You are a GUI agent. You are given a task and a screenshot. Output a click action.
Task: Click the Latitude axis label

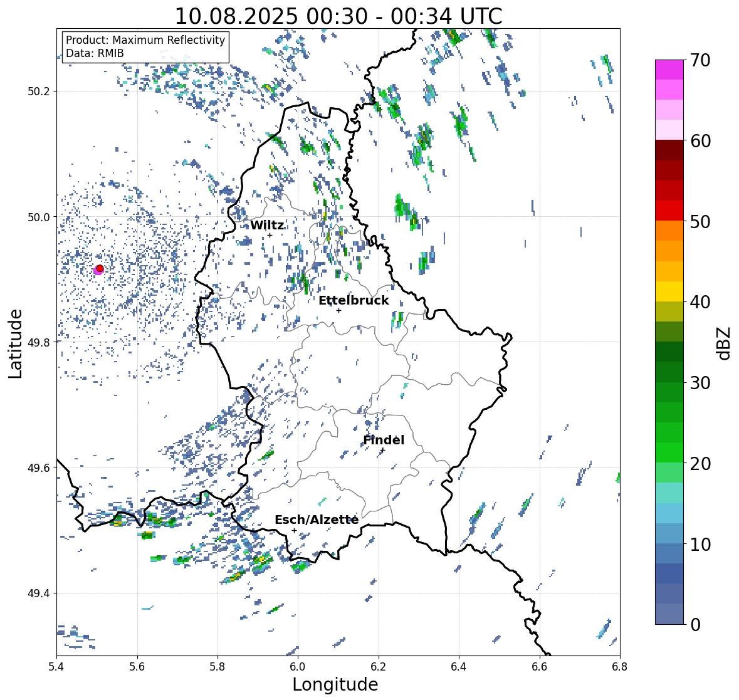click(x=15, y=343)
